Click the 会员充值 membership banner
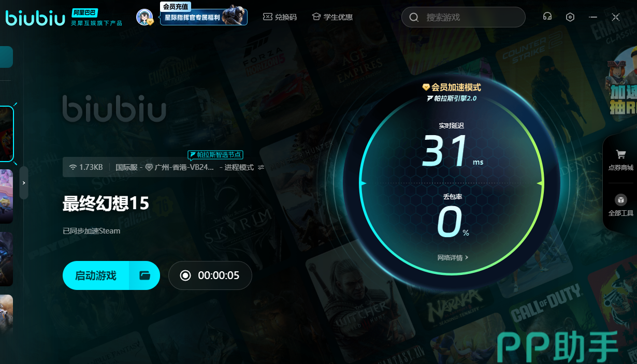The height and width of the screenshot is (364, 637). [x=204, y=17]
